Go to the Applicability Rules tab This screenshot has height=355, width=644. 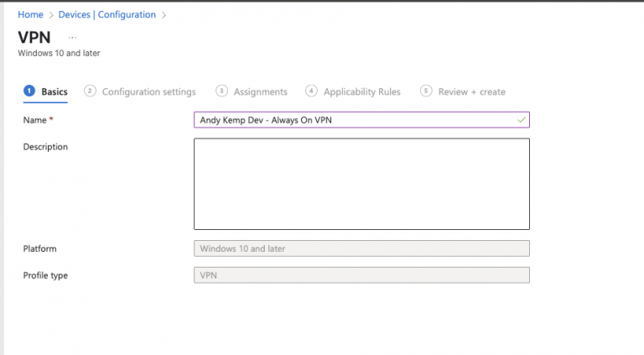click(361, 91)
